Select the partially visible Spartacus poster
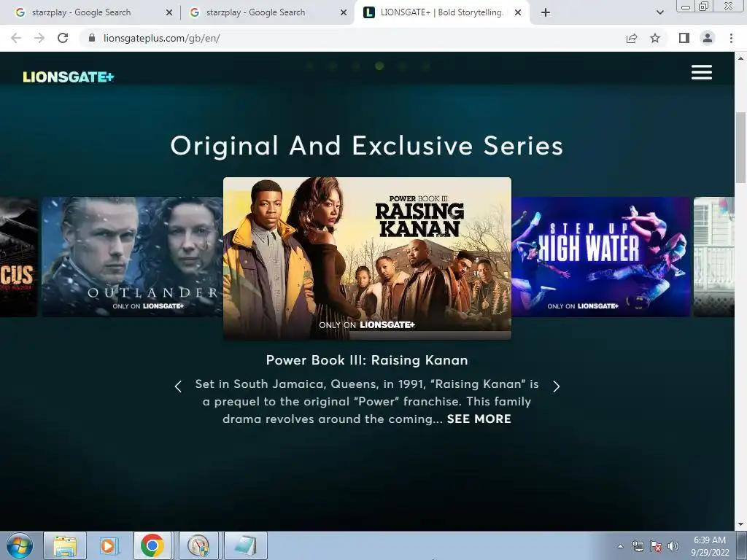The width and height of the screenshot is (747, 560). [18, 257]
